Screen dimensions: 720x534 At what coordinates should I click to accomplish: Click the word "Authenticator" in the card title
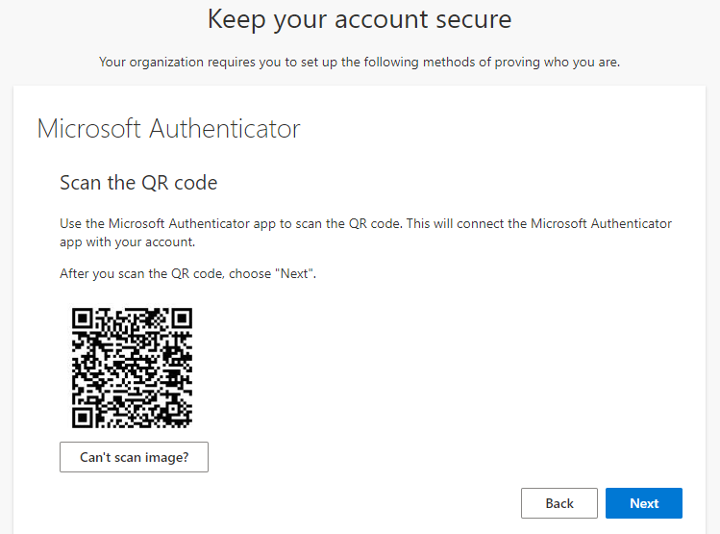[225, 129]
